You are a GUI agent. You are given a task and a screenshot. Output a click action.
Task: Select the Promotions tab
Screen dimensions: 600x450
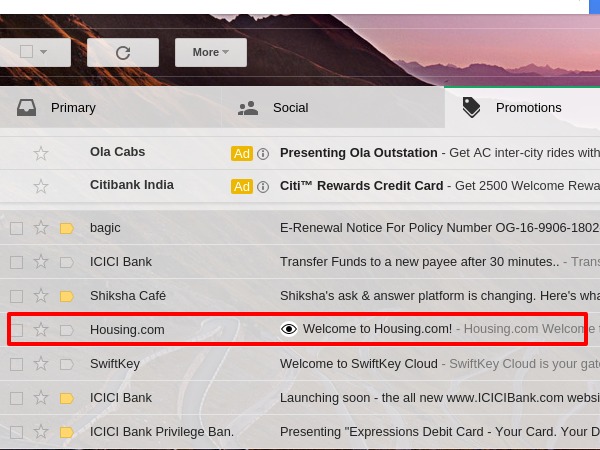528,108
